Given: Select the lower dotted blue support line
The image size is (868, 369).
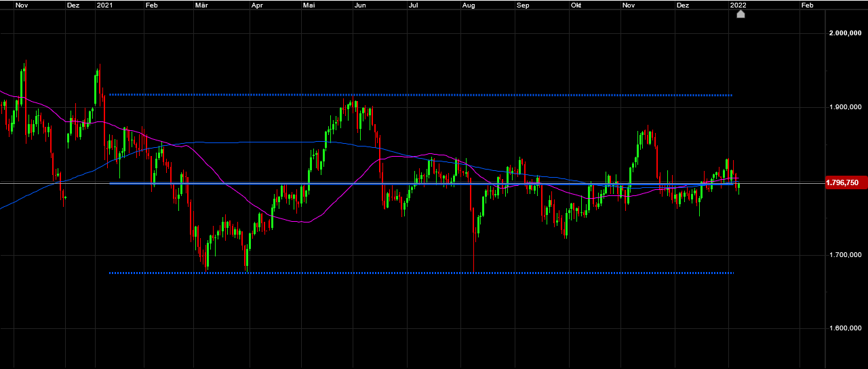Looking at the screenshot, I should [420, 273].
